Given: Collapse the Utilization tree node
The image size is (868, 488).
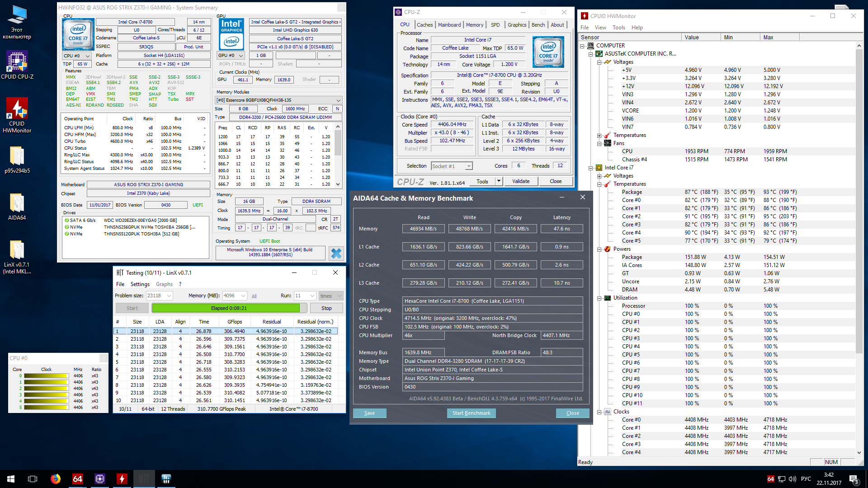Looking at the screenshot, I should (599, 298).
